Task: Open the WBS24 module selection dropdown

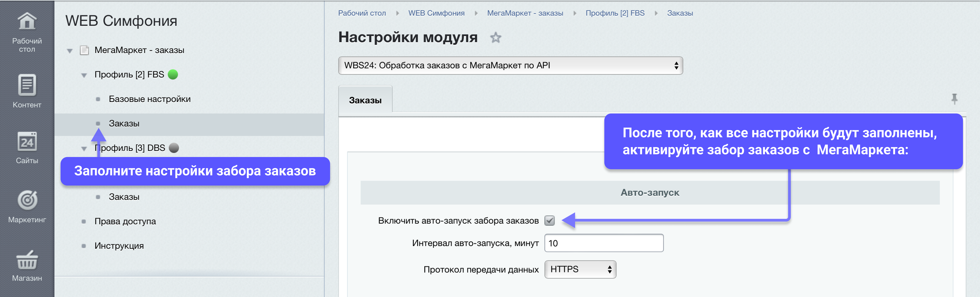Action: (510, 66)
